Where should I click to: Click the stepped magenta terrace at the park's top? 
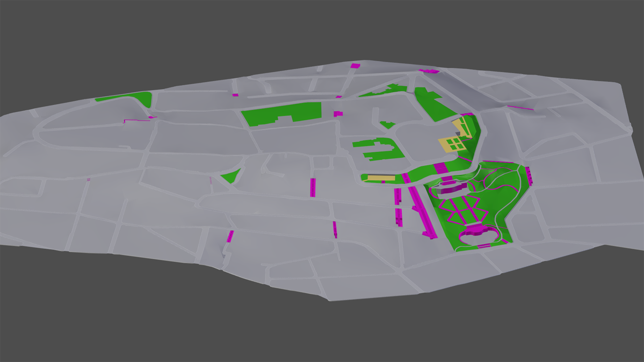(x=448, y=188)
